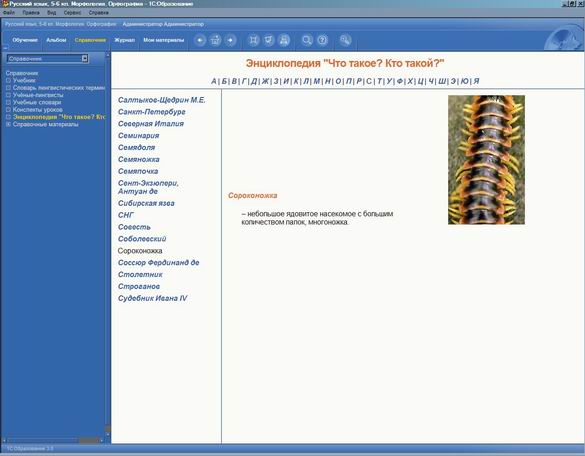Switch to the Обучение tab

tap(25, 40)
